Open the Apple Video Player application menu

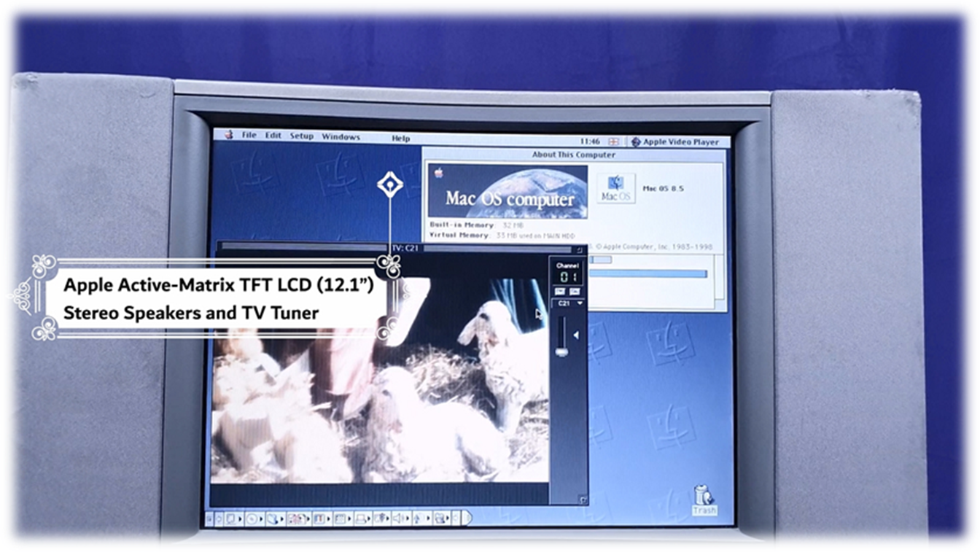[675, 142]
